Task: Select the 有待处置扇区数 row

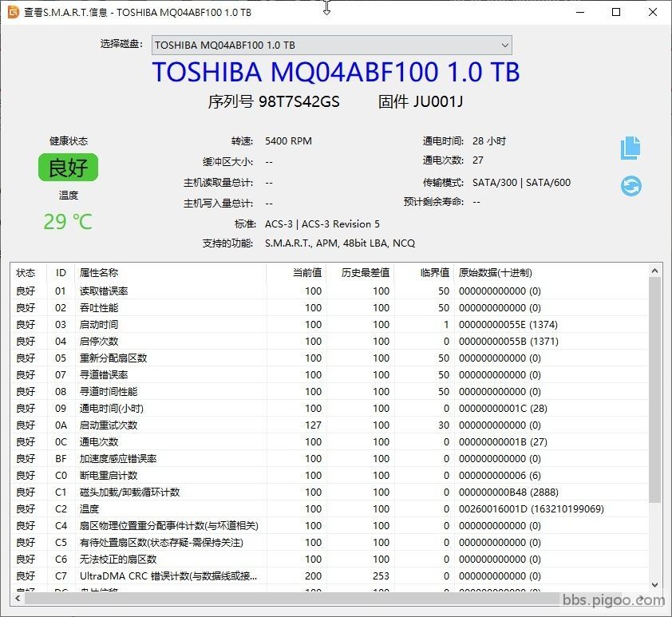Action: (x=329, y=542)
